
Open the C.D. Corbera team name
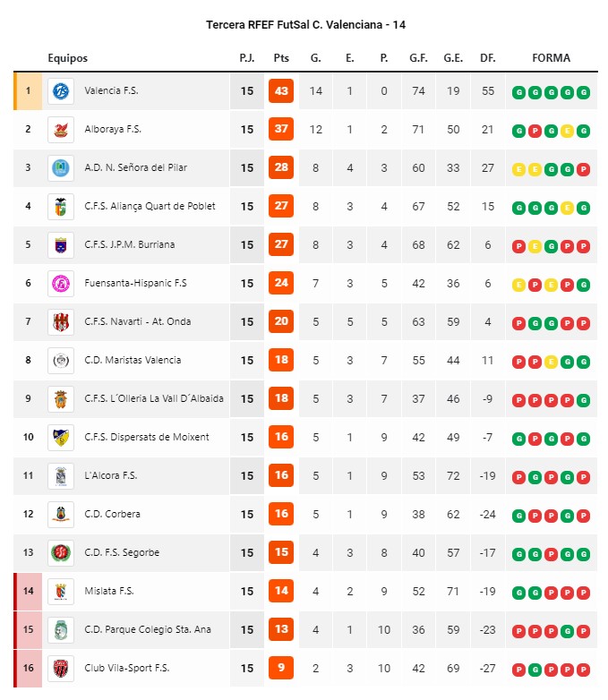click(x=112, y=514)
